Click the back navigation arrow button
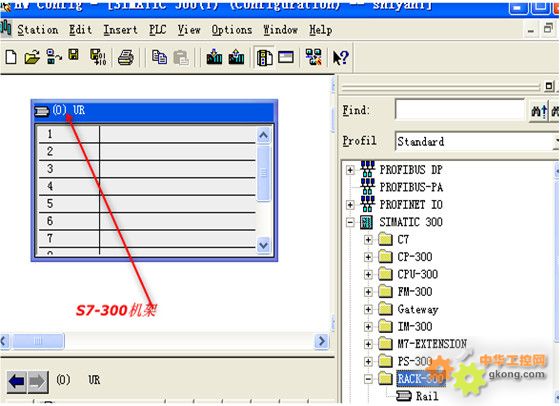This screenshot has height=406, width=560. [x=16, y=382]
